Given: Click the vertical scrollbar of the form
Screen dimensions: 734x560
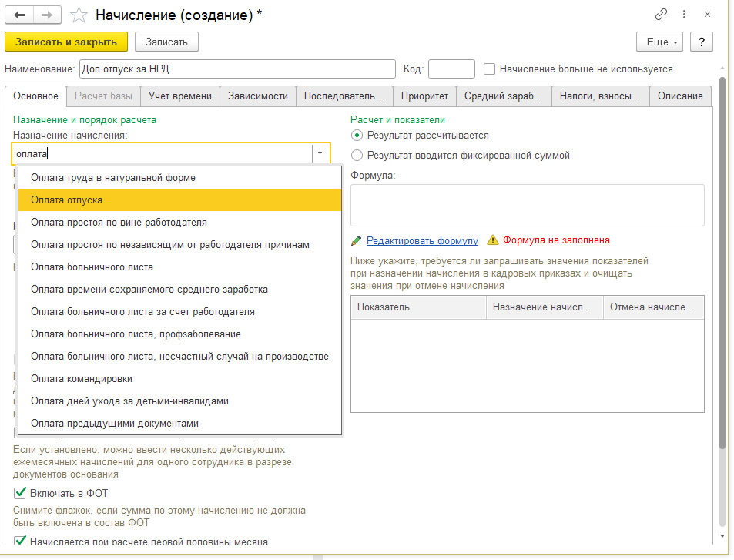Looking at the screenshot, I should coord(722,262).
